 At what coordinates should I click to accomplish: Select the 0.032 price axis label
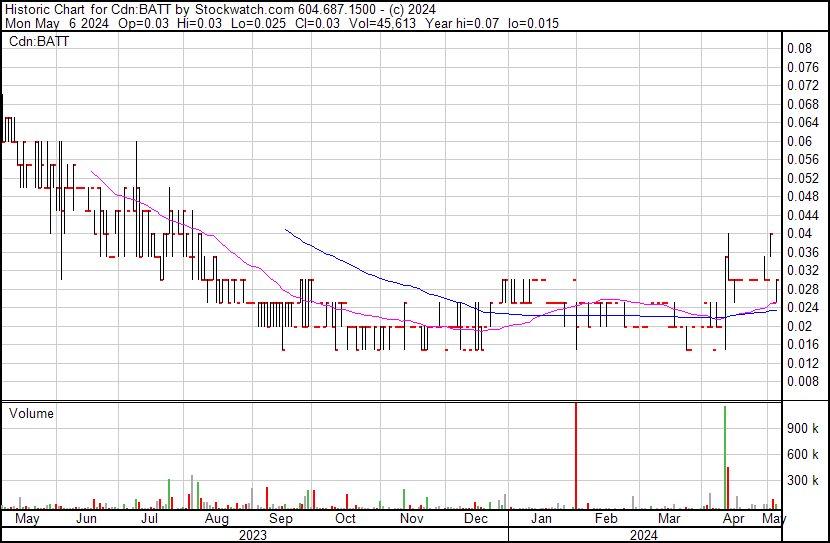803,270
